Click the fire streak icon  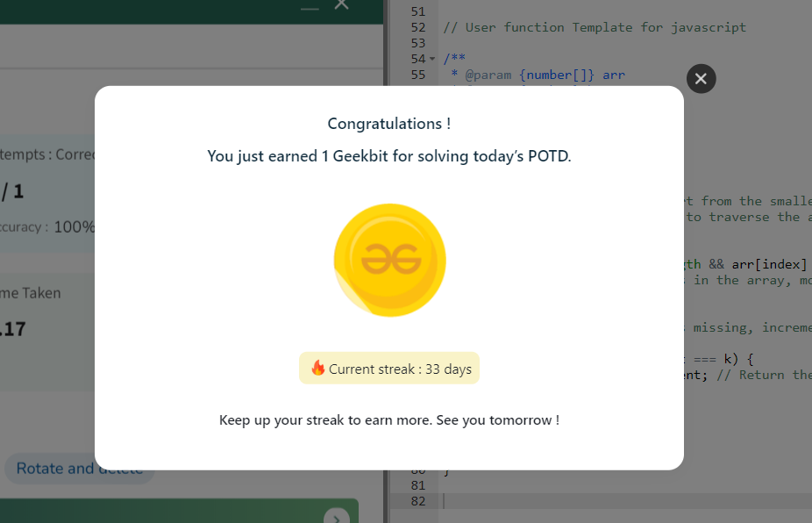coord(317,368)
